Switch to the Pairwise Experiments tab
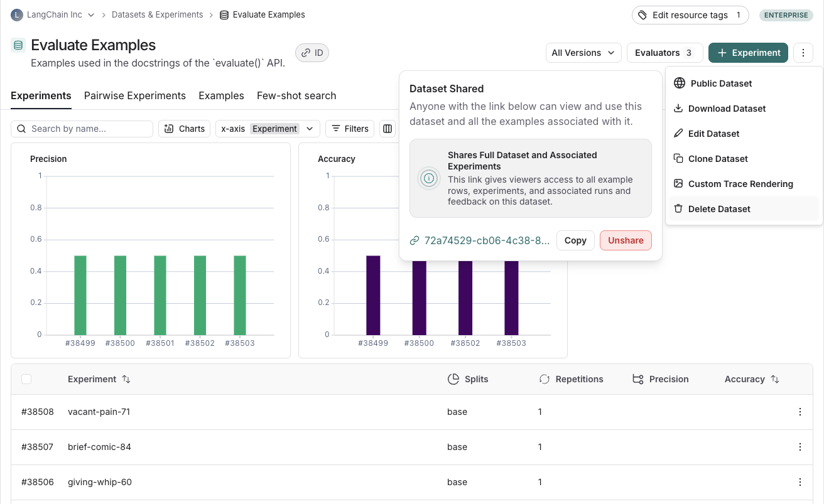Screen dimensions: 824x504 tap(134, 95)
